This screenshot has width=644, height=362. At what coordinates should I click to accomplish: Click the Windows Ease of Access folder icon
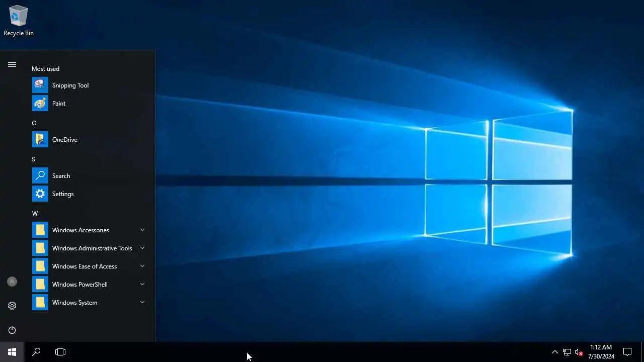40,266
